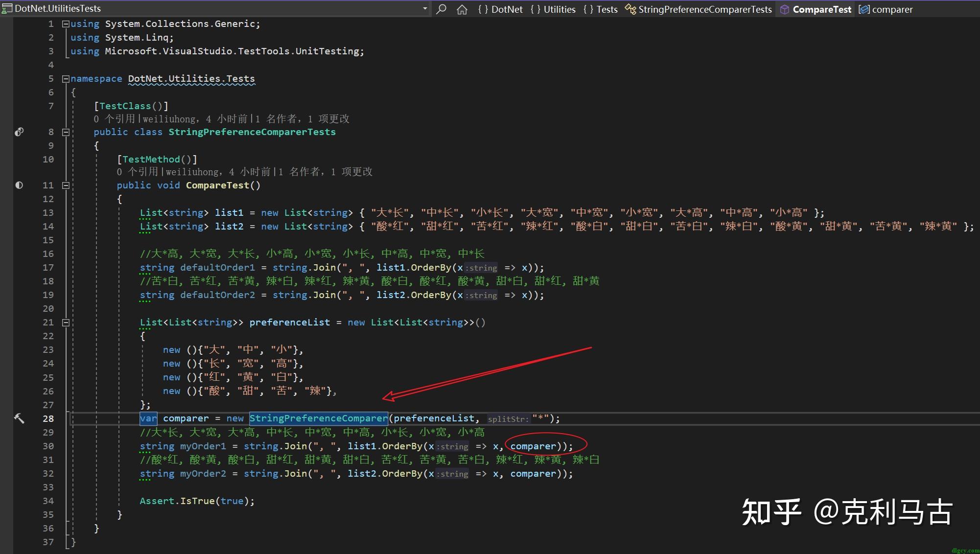Screen dimensions: 980x554
Task: Click the search magnifier icon in navigation bar
Action: [441, 9]
